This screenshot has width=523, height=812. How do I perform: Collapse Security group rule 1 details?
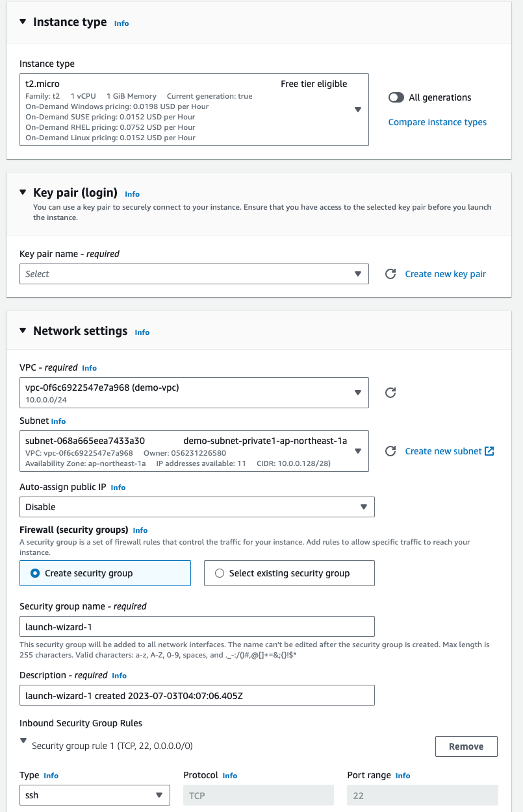(24, 741)
